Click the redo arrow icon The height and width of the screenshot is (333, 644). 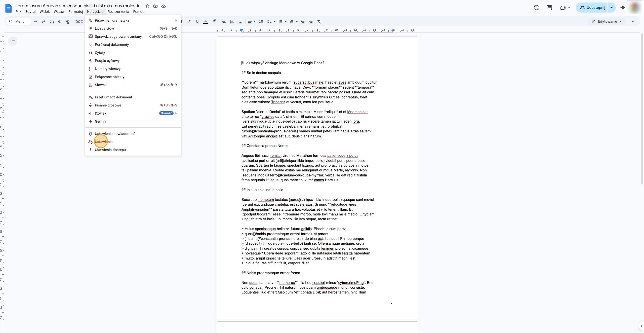(44, 22)
